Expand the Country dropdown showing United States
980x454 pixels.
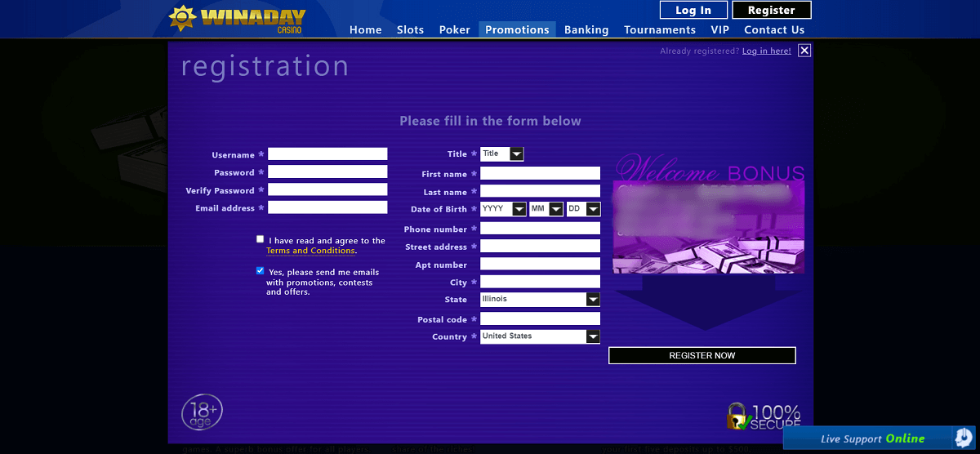540,336
